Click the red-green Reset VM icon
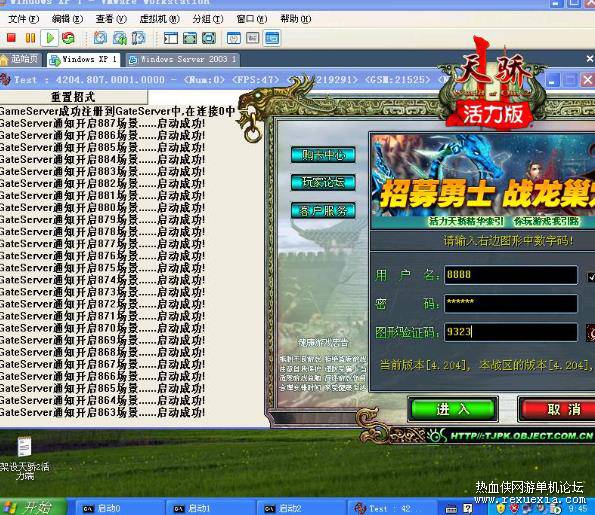Viewport: 595px width, 515px height. (68, 38)
